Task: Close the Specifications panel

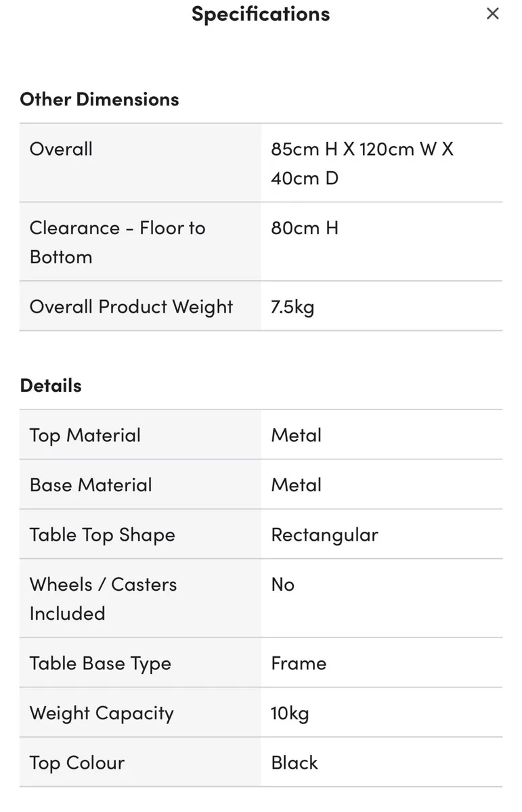Action: 493,14
